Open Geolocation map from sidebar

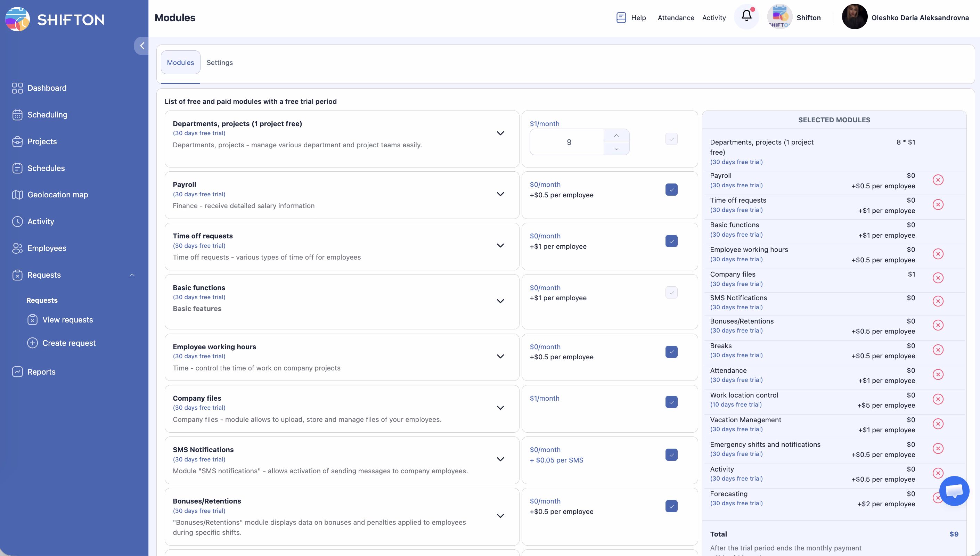pyautogui.click(x=57, y=195)
